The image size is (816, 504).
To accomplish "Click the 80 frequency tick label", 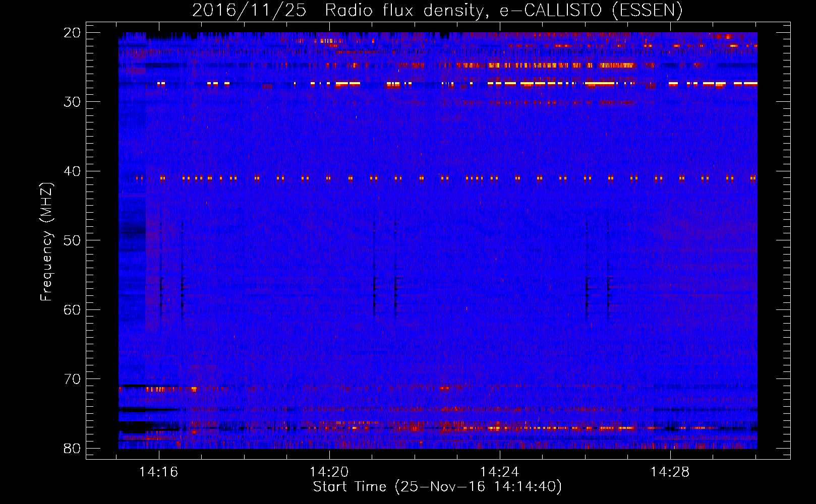I will click(x=72, y=448).
